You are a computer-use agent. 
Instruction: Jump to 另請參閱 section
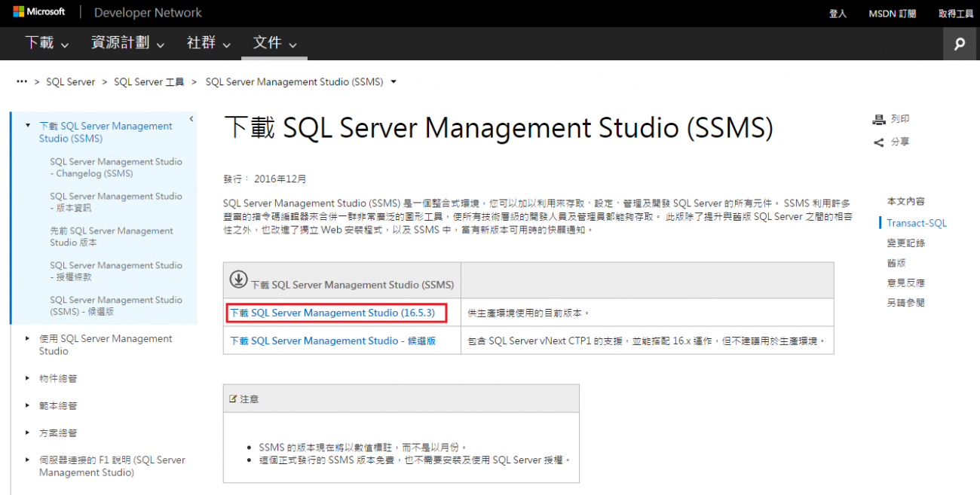coord(906,303)
